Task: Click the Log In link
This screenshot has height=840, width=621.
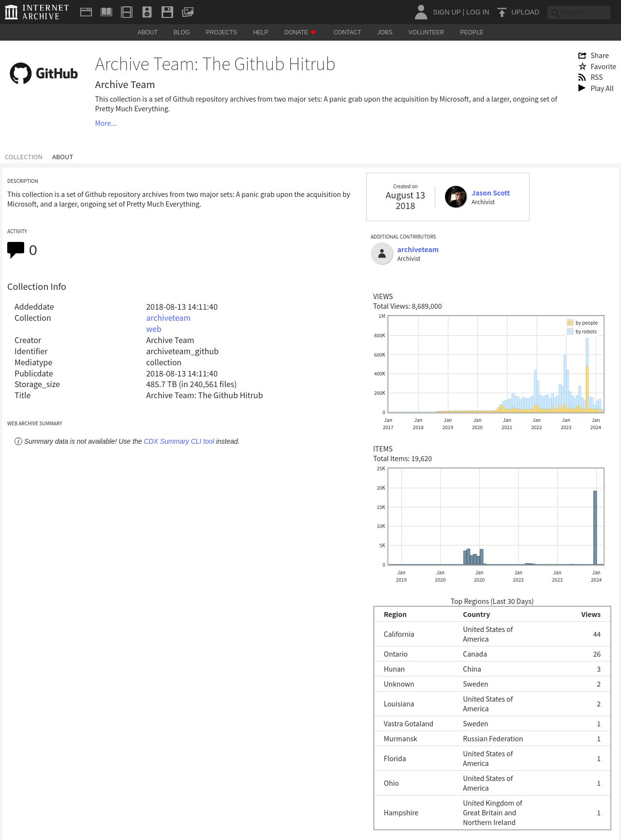Action: 478,12
